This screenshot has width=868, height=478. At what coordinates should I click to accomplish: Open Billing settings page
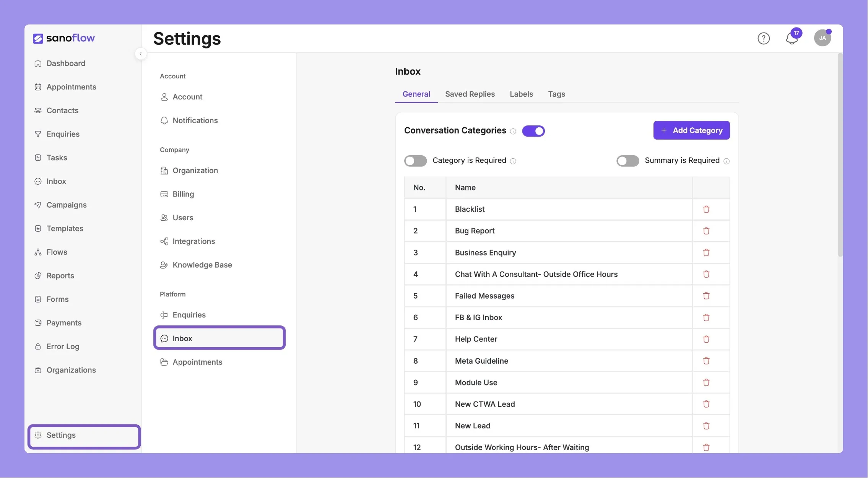pos(177,194)
